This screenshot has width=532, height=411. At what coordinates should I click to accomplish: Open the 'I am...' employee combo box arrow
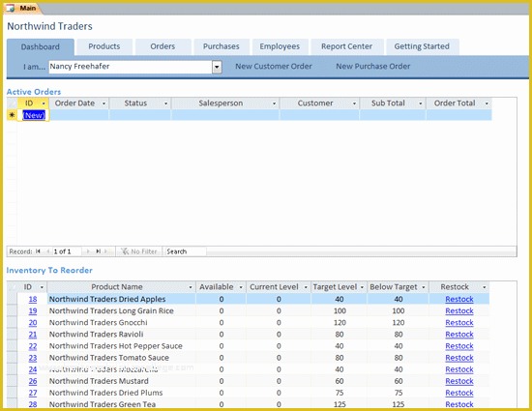point(217,67)
